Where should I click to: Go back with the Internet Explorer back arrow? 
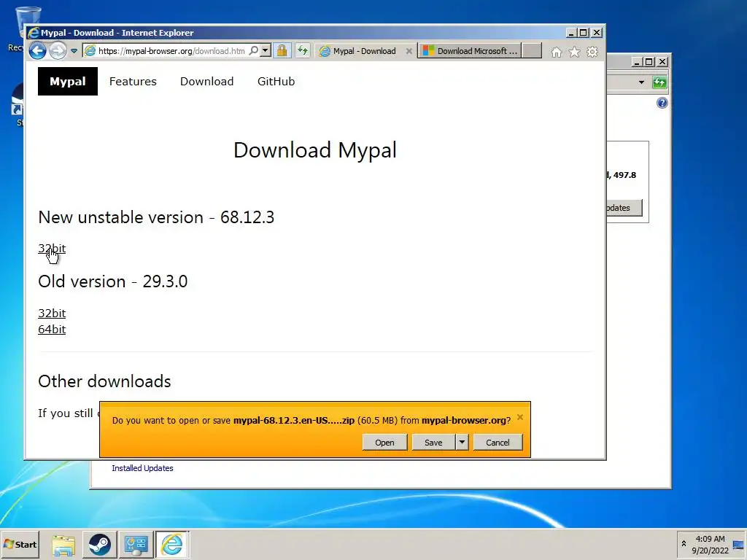[x=38, y=50]
